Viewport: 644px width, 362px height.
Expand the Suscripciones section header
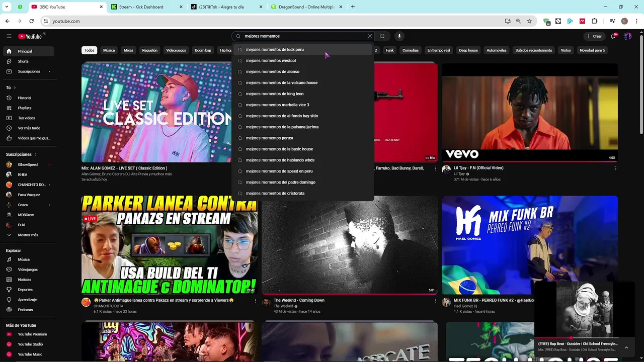pyautogui.click(x=21, y=154)
